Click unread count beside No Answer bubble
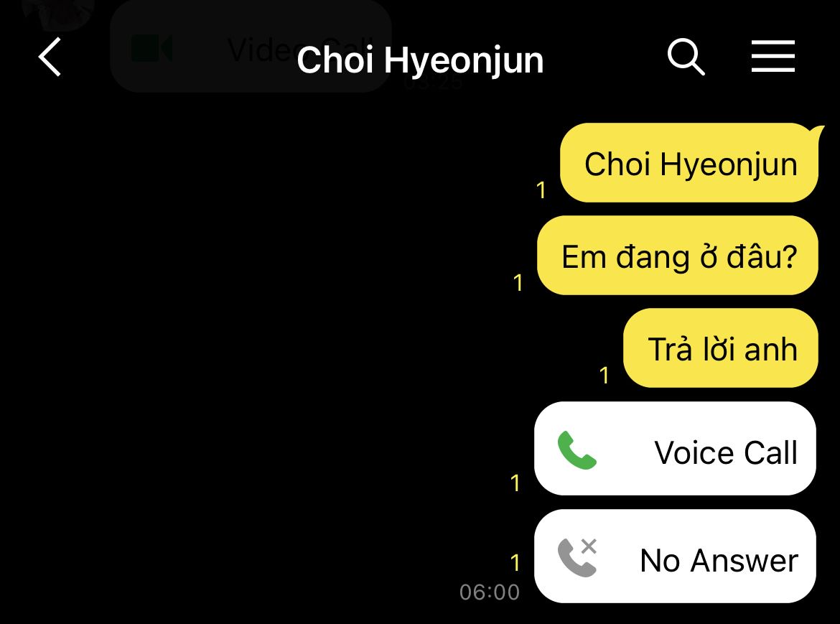840x624 pixels. (515, 563)
